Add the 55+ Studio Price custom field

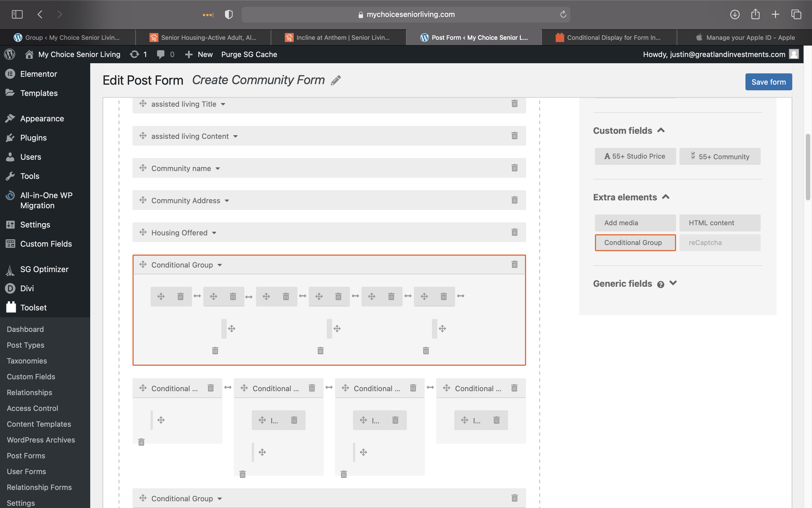[x=635, y=156]
